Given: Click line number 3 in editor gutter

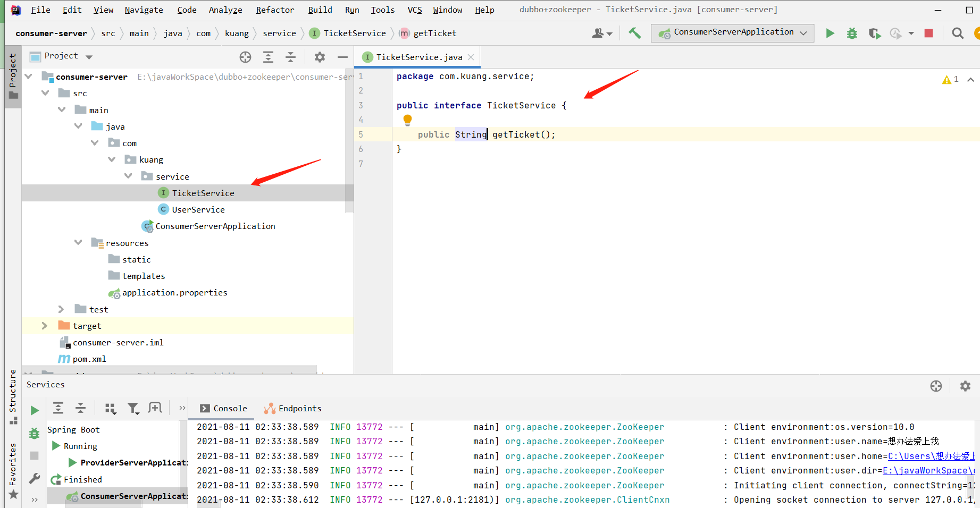Looking at the screenshot, I should (361, 105).
